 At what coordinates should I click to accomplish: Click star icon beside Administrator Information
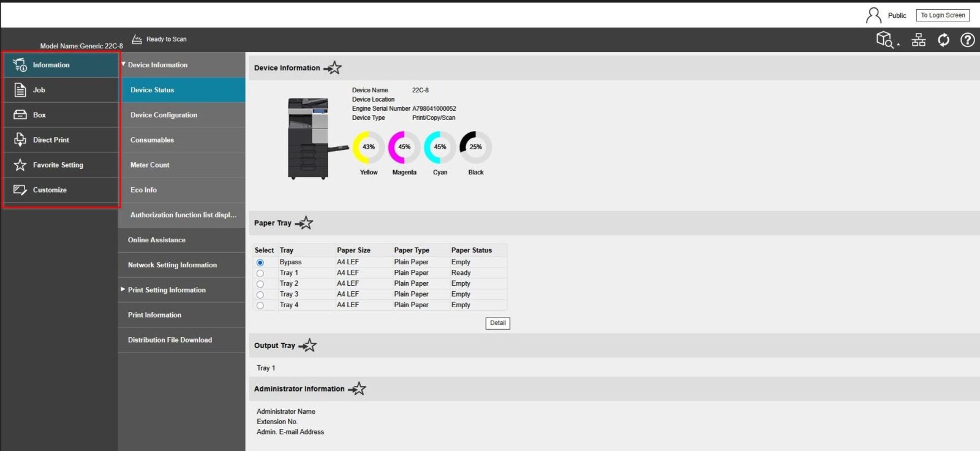[358, 389]
